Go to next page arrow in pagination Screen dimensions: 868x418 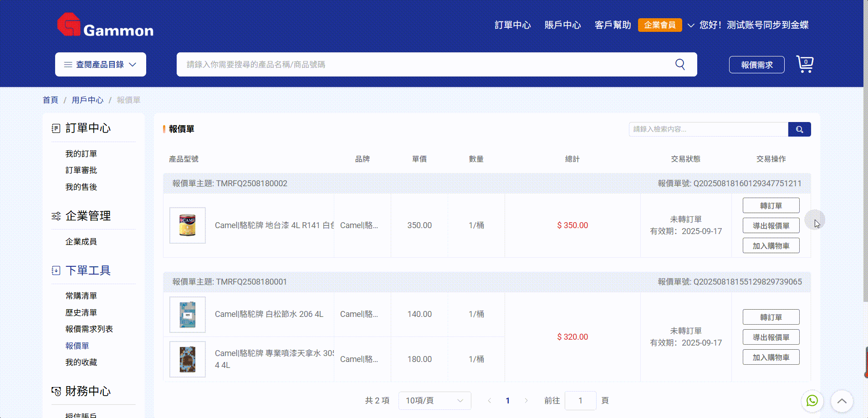coord(526,401)
